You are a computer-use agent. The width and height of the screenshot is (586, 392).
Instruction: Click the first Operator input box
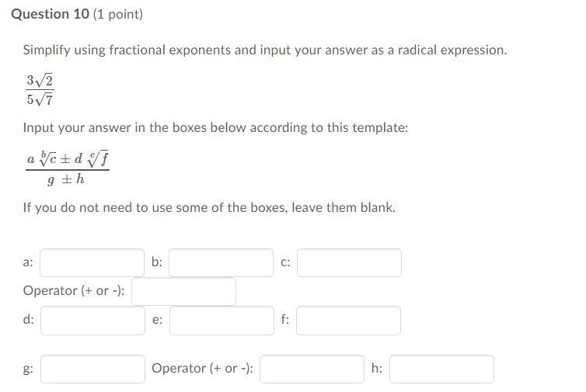(x=183, y=291)
